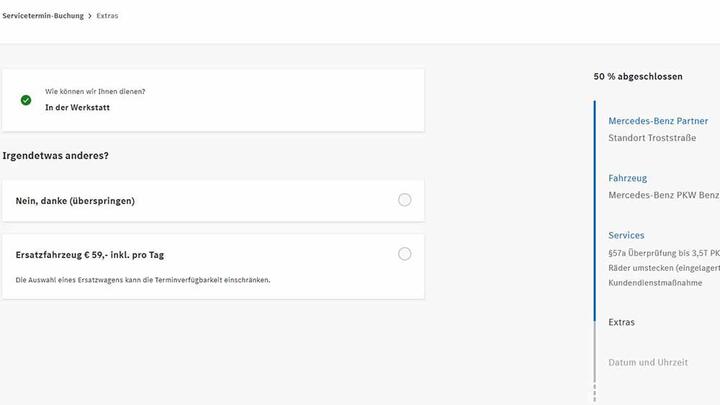Select the Ersatzfahrzeug € 59,- radio button
Image resolution: width=720 pixels, height=405 pixels.
[404, 254]
